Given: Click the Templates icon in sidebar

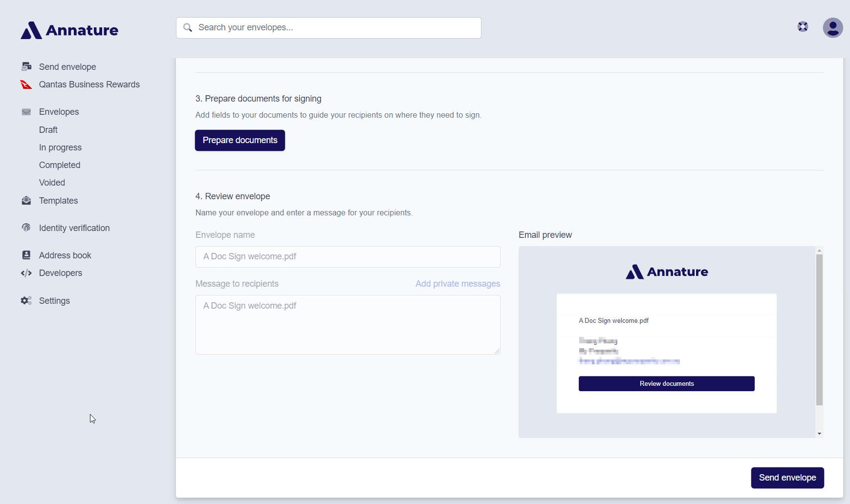Looking at the screenshot, I should [26, 201].
